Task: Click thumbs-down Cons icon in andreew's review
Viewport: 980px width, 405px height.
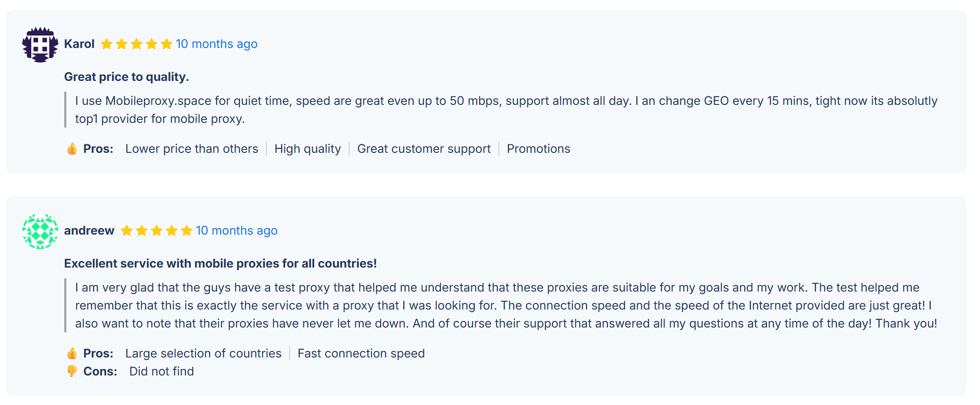Action: [x=72, y=372]
